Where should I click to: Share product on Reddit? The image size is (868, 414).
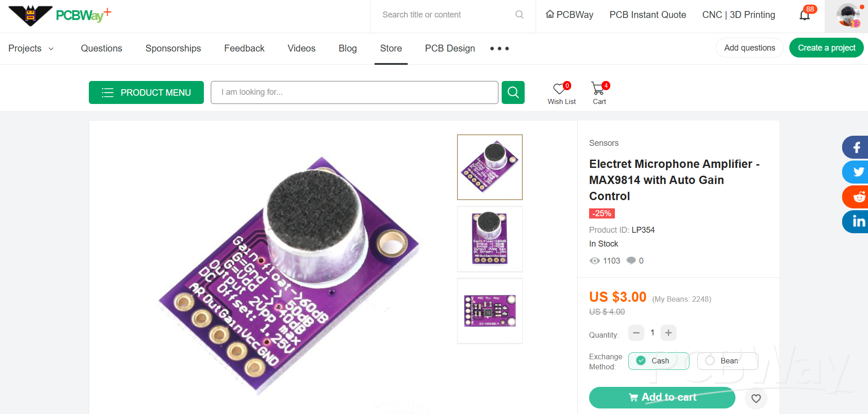[x=856, y=197]
